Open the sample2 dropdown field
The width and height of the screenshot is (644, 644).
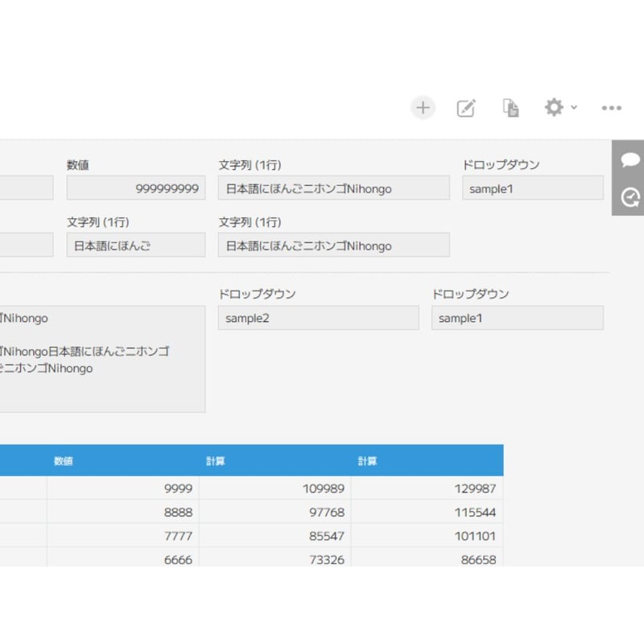(x=318, y=318)
